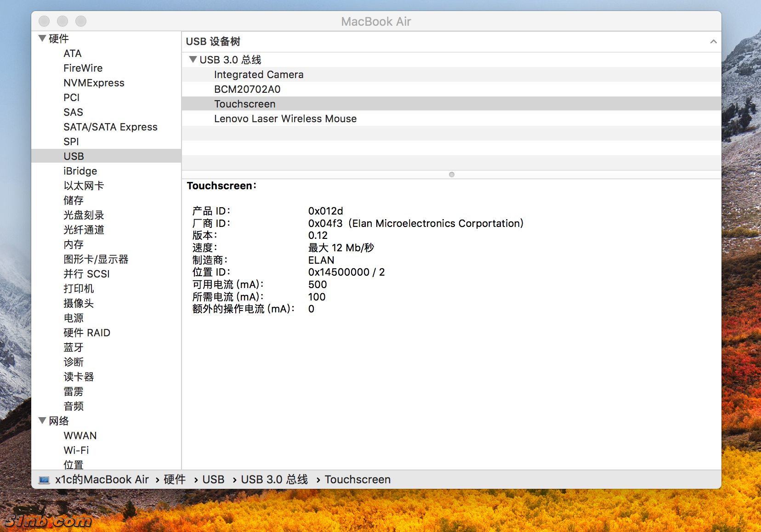
Task: Click the USB 设备树 column header
Action: click(x=213, y=42)
